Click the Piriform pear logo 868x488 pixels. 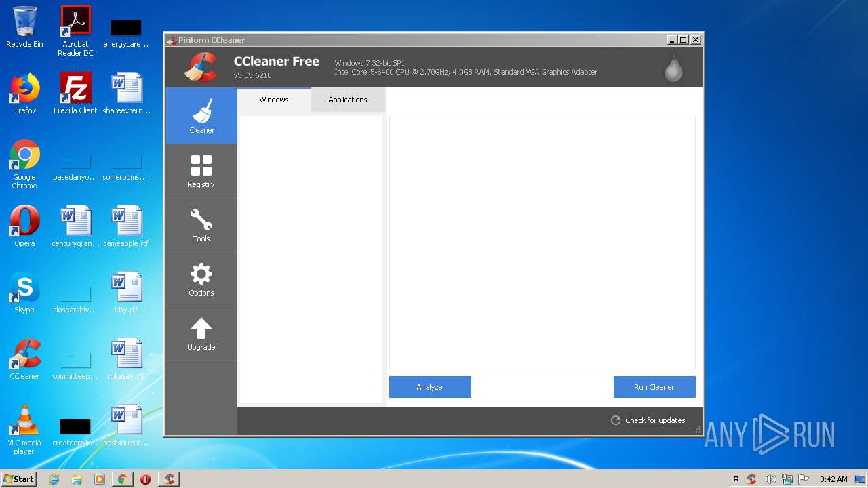(673, 68)
